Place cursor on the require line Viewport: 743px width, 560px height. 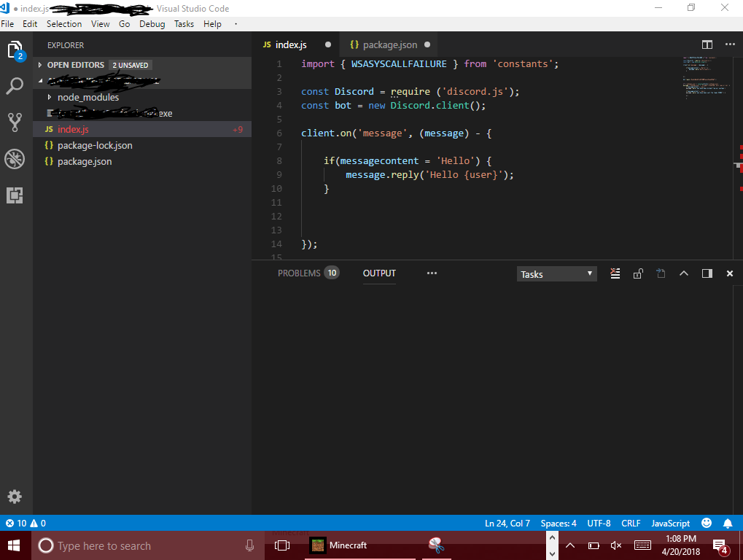click(411, 91)
